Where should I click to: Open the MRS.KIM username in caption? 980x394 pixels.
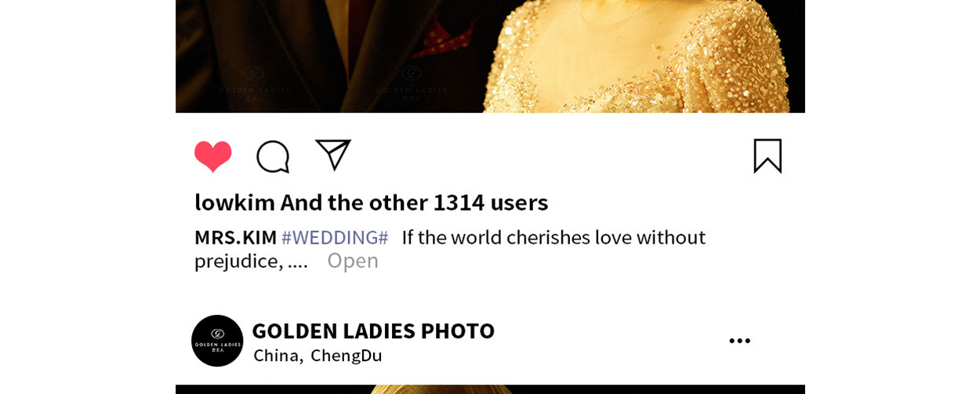[235, 237]
